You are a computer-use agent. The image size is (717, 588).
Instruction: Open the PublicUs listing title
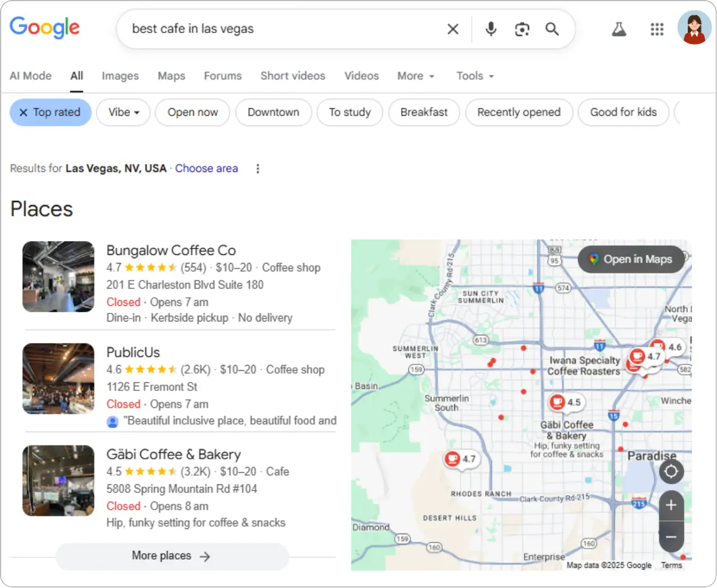pos(133,352)
